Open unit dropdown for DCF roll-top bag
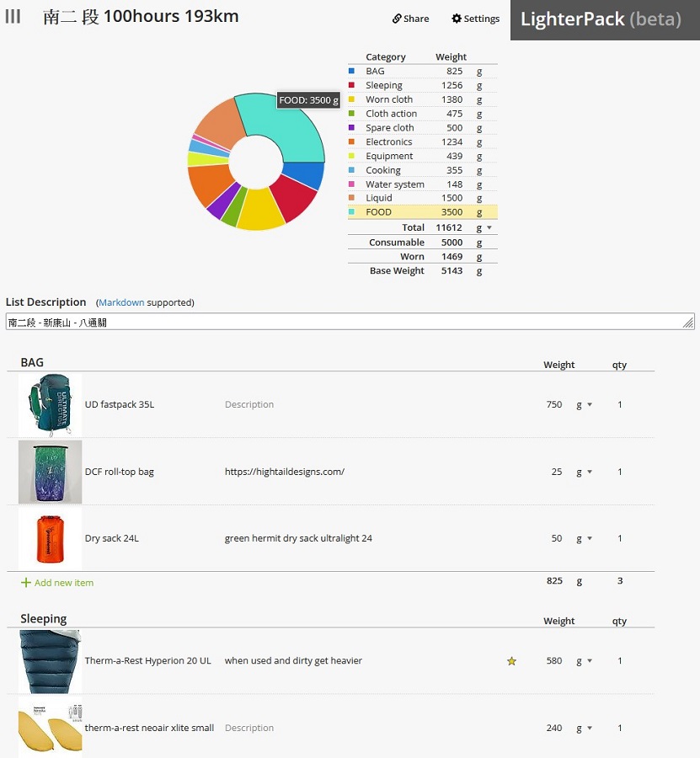This screenshot has height=758, width=700. [590, 472]
